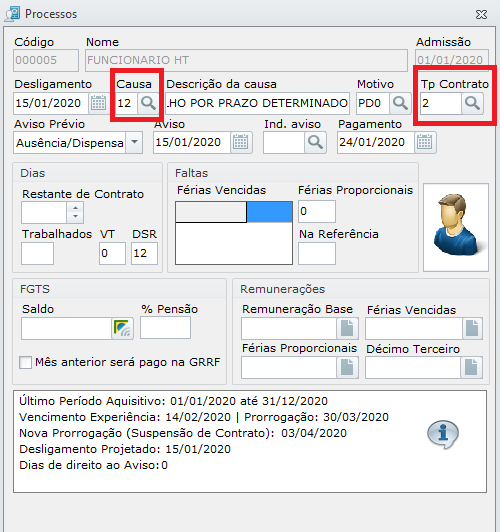Click the FGTS Saldo query icon
Image resolution: width=500 pixels, height=532 pixels.
coord(122,328)
